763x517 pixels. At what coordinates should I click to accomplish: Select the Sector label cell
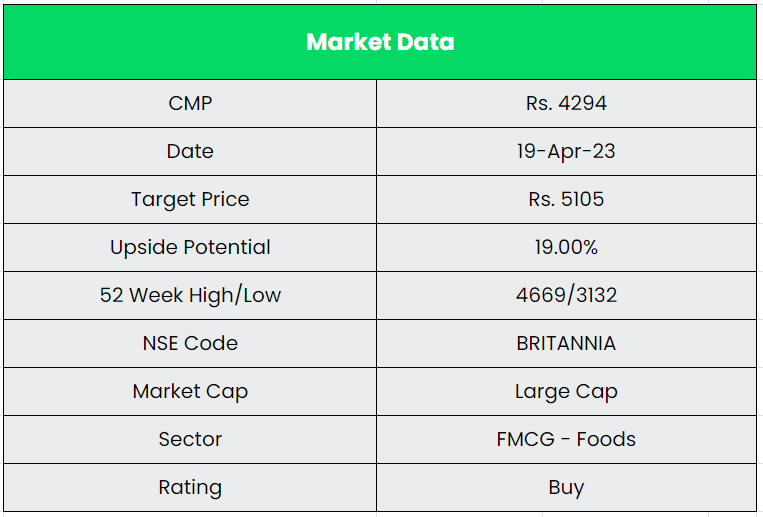(x=190, y=439)
